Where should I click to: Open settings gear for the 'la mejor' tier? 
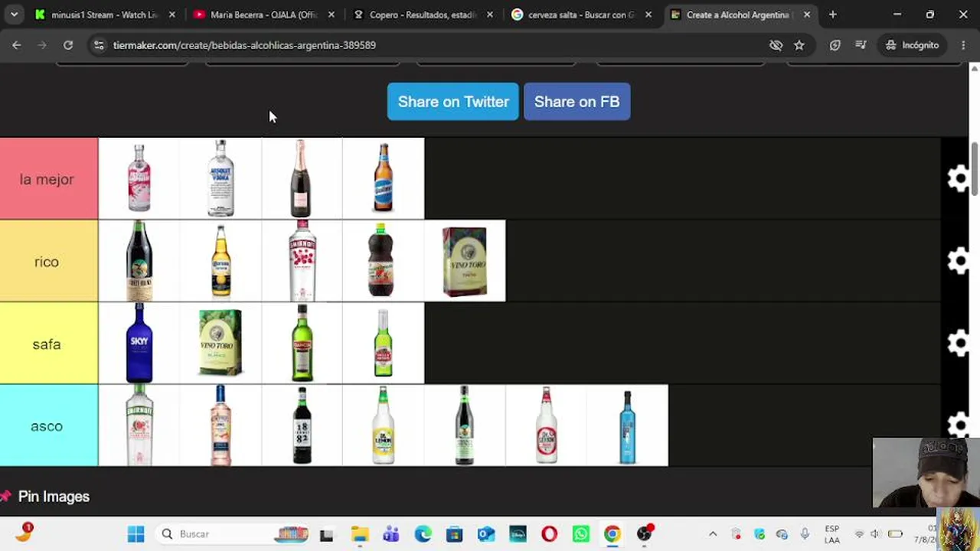click(958, 179)
